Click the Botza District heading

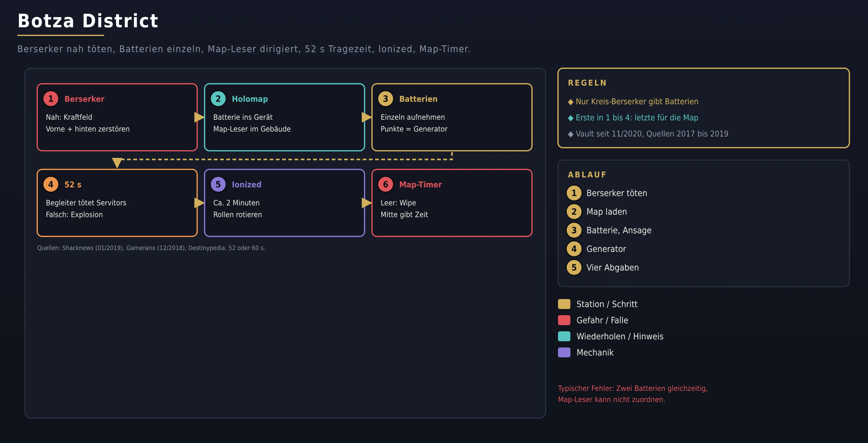point(88,21)
